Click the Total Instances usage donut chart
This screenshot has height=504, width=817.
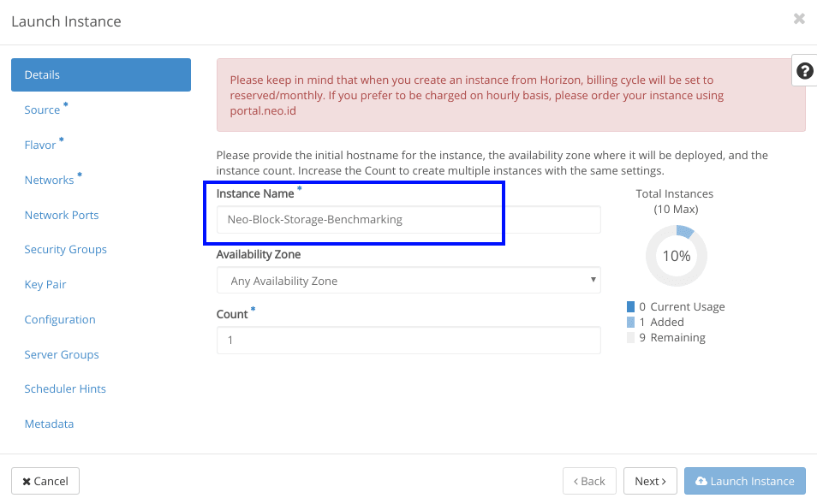[x=677, y=256]
